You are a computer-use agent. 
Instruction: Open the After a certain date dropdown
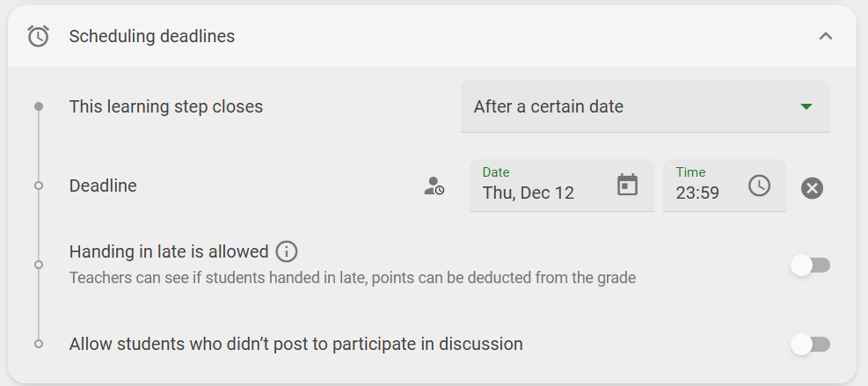tap(645, 106)
